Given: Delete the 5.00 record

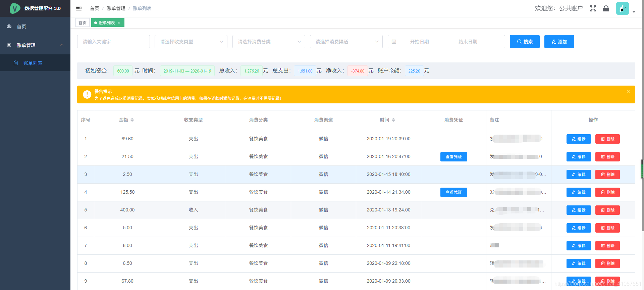Looking at the screenshot, I should pos(607,228).
